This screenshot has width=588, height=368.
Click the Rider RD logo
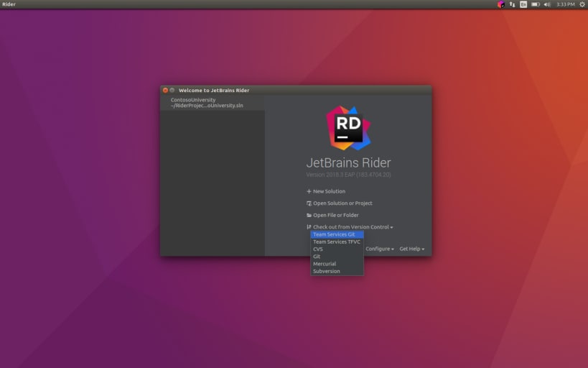click(x=348, y=128)
